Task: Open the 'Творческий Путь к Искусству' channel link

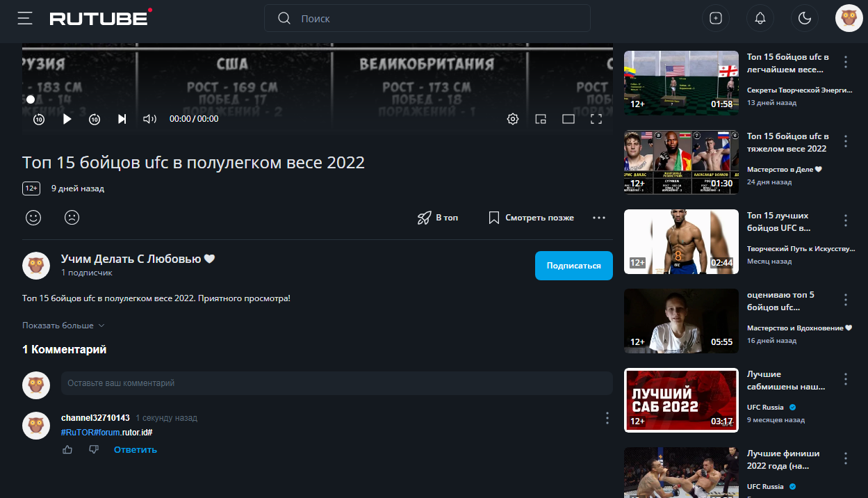Action: 801,248
